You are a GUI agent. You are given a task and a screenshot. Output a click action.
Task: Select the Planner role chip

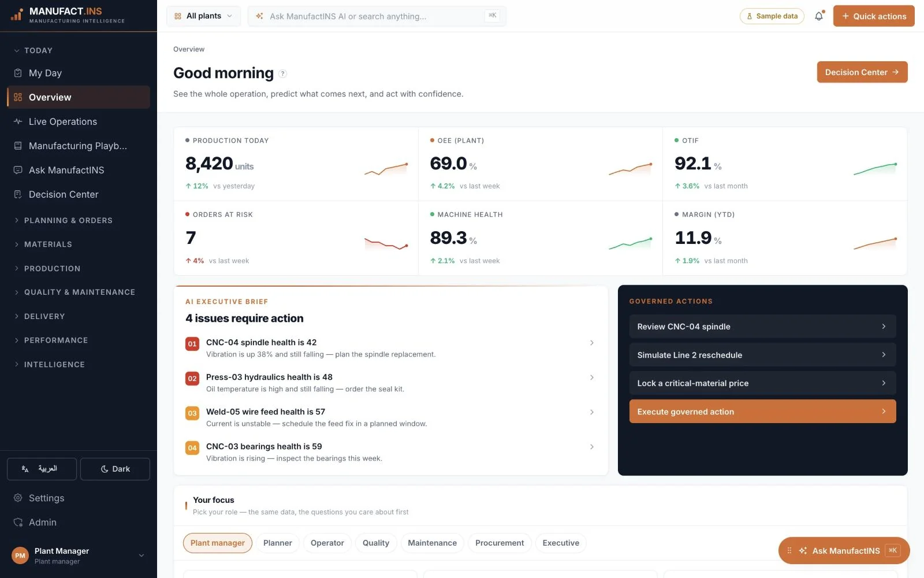(278, 543)
